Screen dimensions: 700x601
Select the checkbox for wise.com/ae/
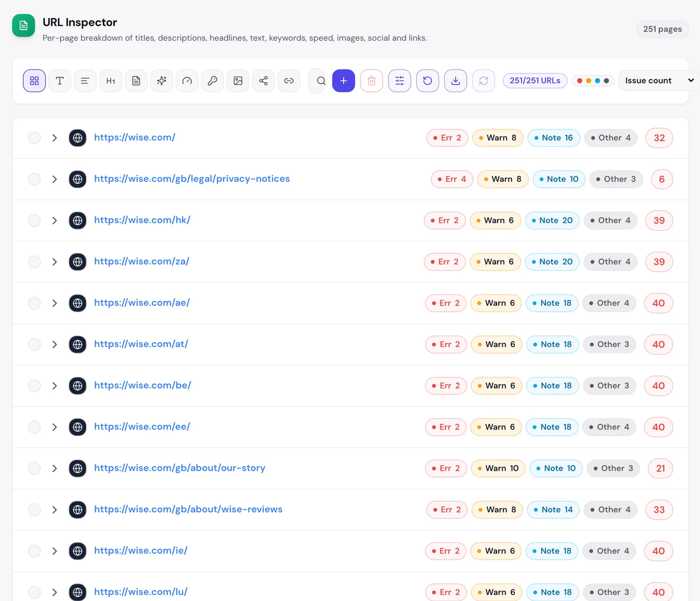pos(35,303)
